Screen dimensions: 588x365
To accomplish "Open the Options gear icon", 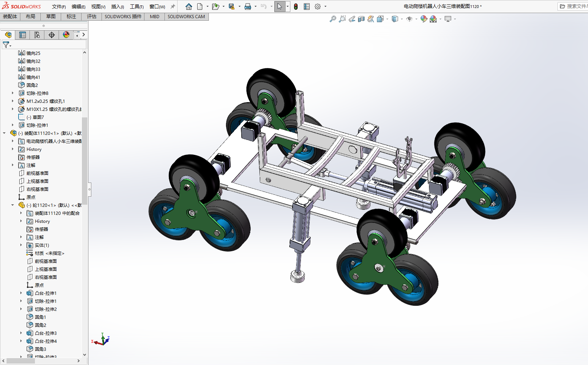I will (x=318, y=7).
